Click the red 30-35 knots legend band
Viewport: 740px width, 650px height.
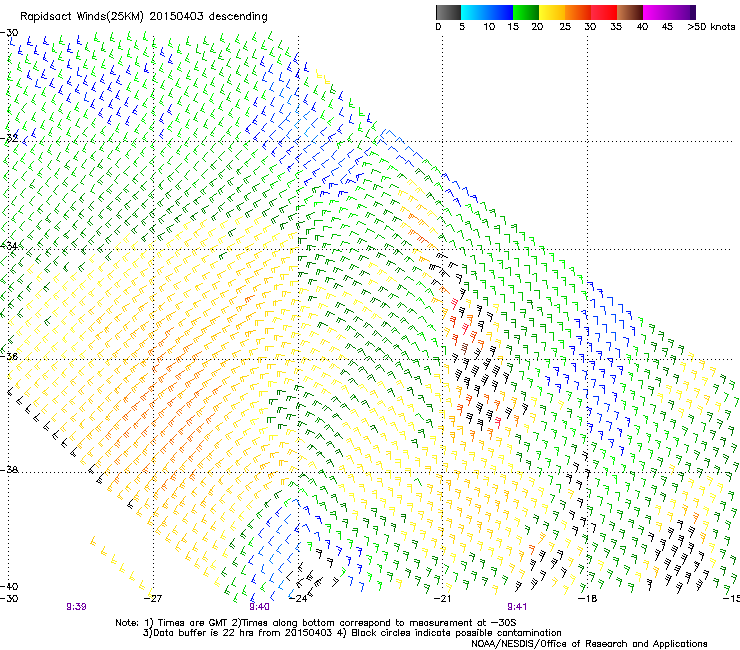point(604,12)
